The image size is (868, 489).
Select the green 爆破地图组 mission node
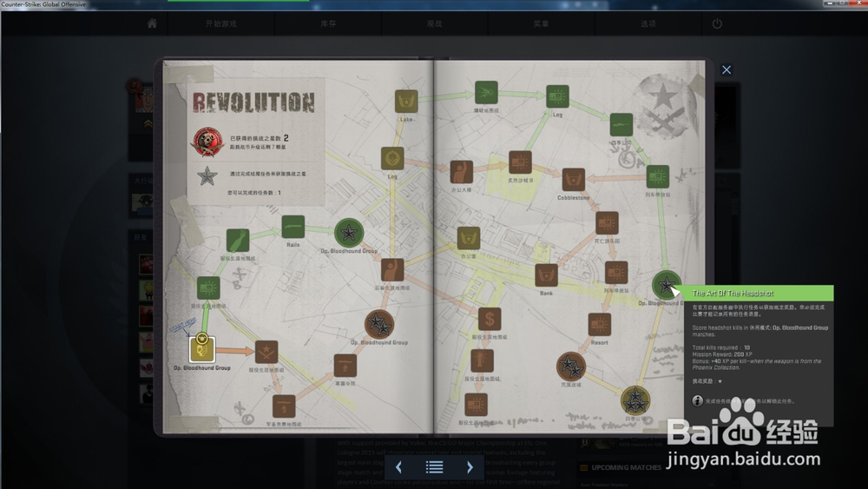(486, 92)
